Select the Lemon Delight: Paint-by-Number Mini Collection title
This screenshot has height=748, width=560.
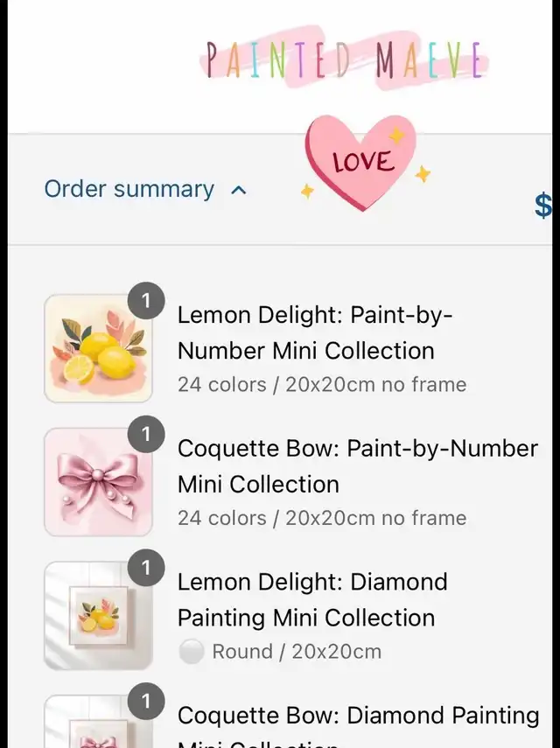(x=315, y=332)
